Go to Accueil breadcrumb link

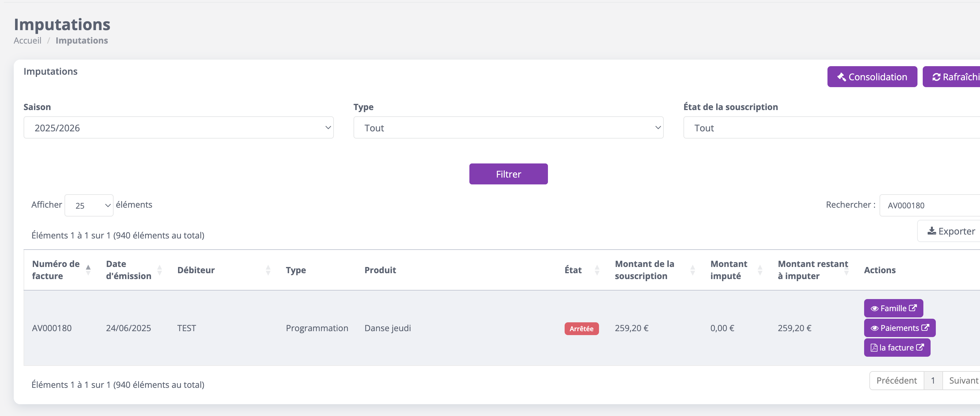[27, 40]
